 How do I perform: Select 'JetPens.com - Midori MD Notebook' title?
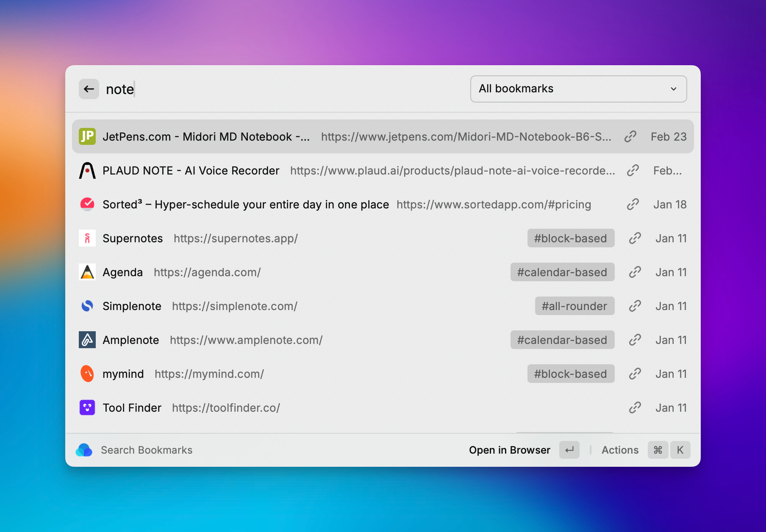(206, 136)
